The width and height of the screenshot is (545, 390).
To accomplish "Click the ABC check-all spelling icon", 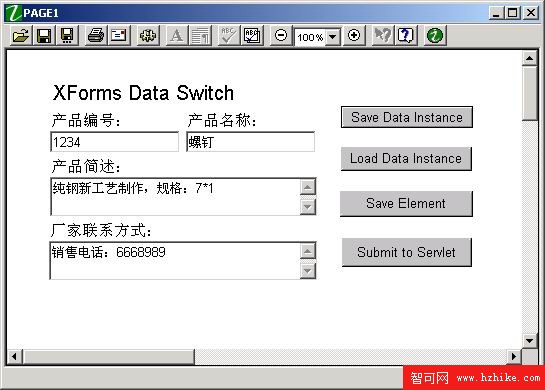I will (252, 35).
